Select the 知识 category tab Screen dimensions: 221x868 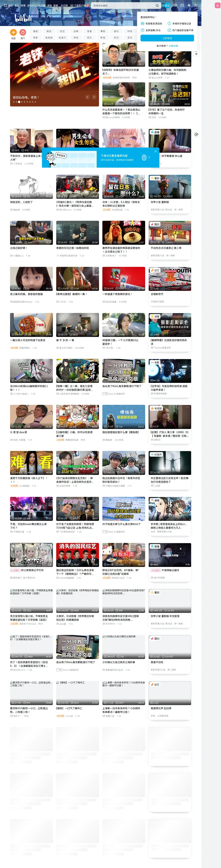point(116,38)
